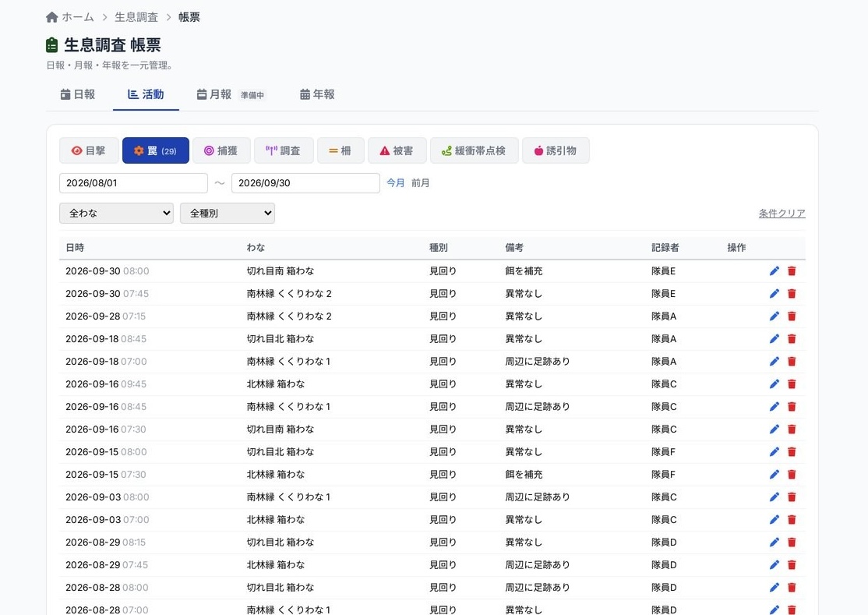Delete the 2026-09-16 08:45 record

[792, 406]
